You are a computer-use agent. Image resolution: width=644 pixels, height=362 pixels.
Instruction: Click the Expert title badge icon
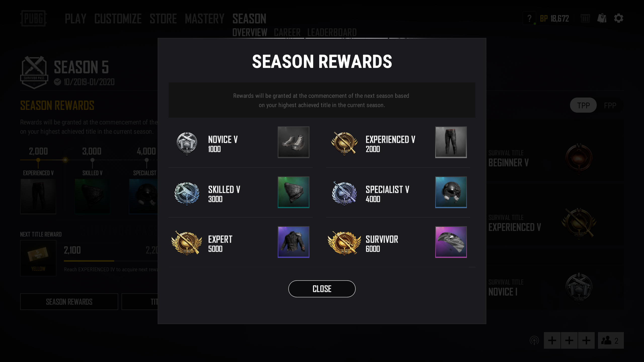(187, 243)
